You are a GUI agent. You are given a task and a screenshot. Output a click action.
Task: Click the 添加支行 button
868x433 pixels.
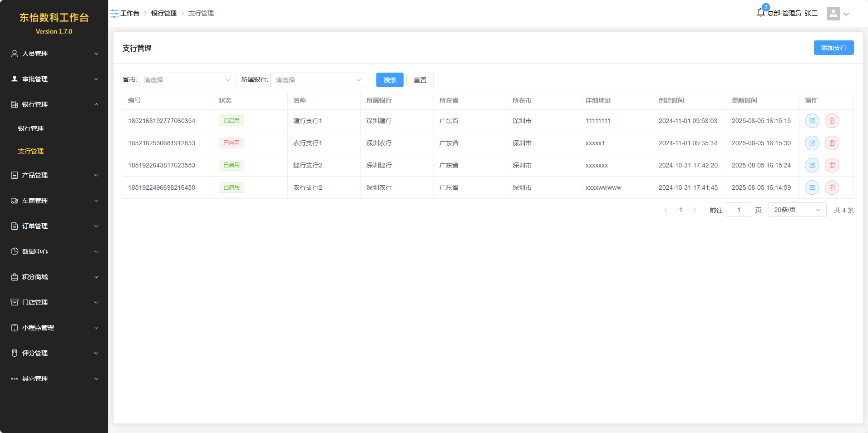833,48
